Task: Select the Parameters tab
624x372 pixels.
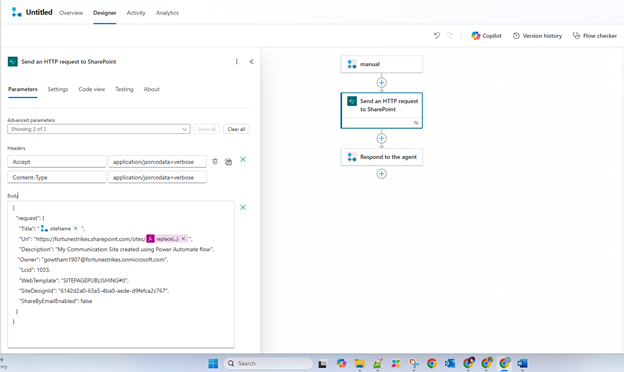Action: click(x=23, y=89)
